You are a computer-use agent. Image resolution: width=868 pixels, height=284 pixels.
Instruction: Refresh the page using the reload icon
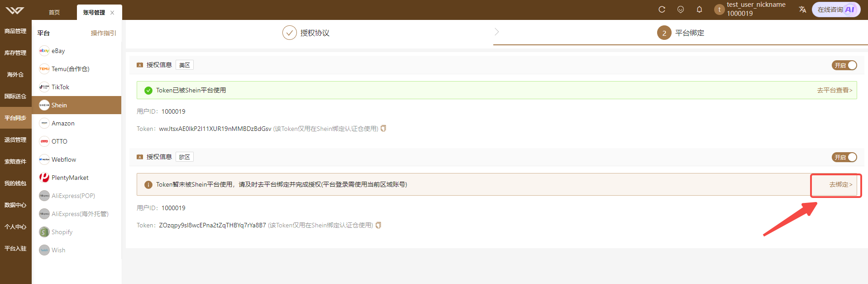662,10
